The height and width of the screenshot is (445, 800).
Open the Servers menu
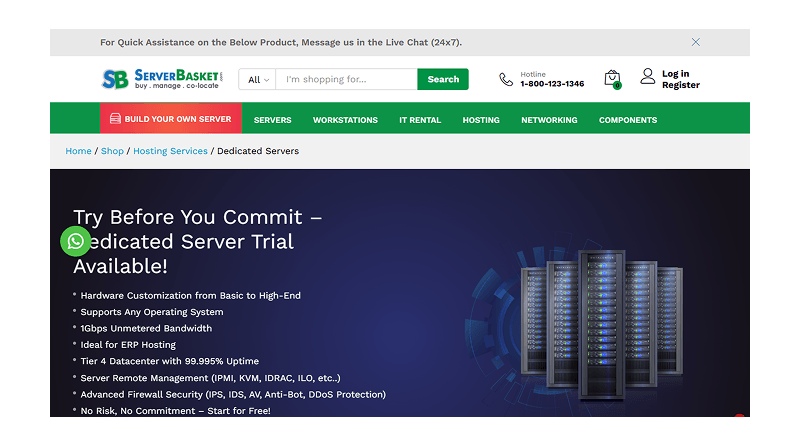272,120
